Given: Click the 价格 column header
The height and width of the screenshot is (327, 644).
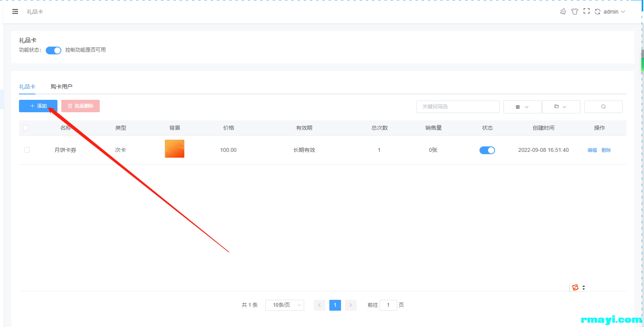Looking at the screenshot, I should click(x=229, y=128).
